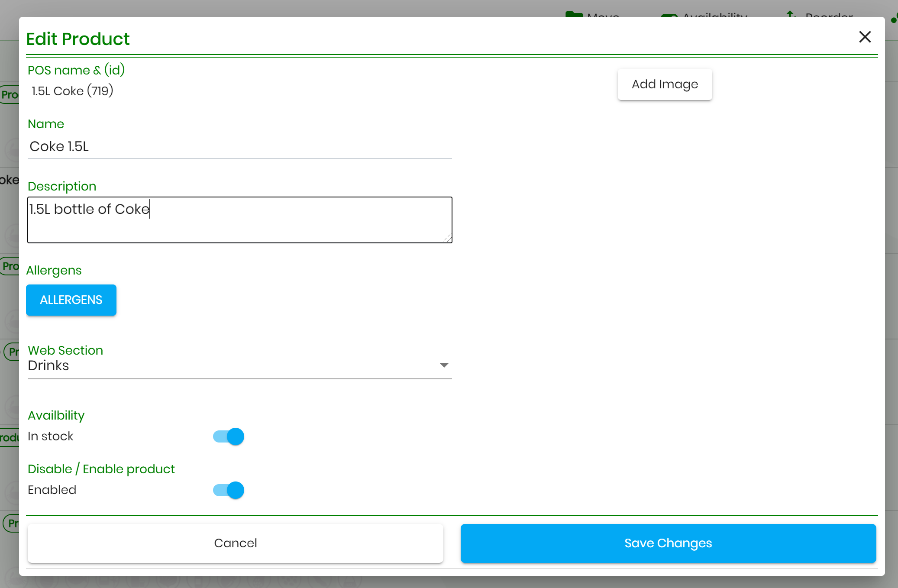Screen dimensions: 898x588
Task: Click the Add Image button
Action: 665,84
